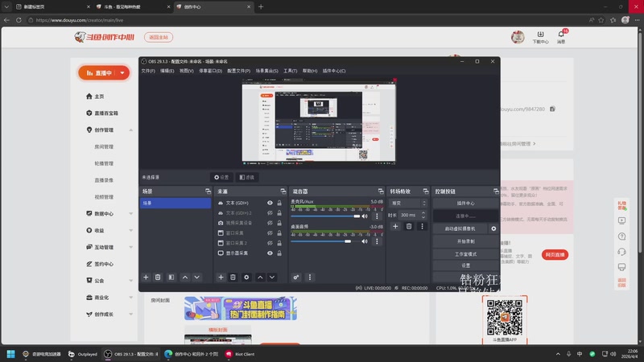This screenshot has height=362, width=644.
Task: Delete the selected scene using the 场景 panel trash icon
Action: pyautogui.click(x=158, y=278)
